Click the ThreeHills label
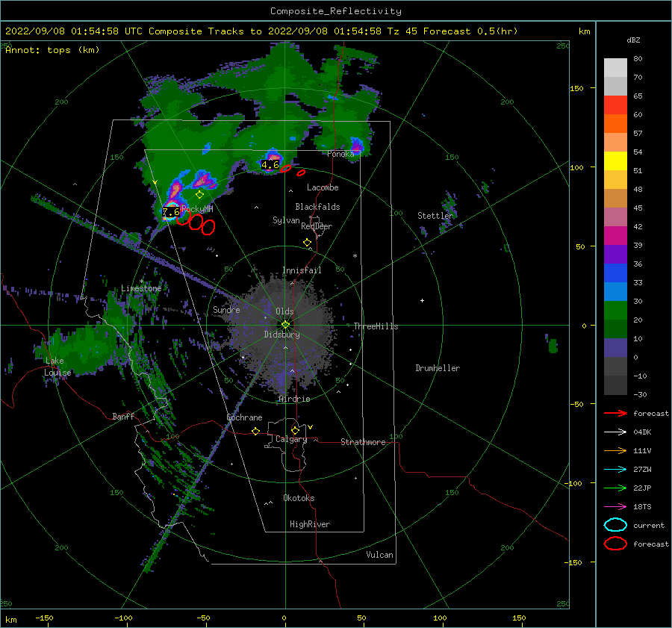This screenshot has height=628, width=672. point(376,326)
